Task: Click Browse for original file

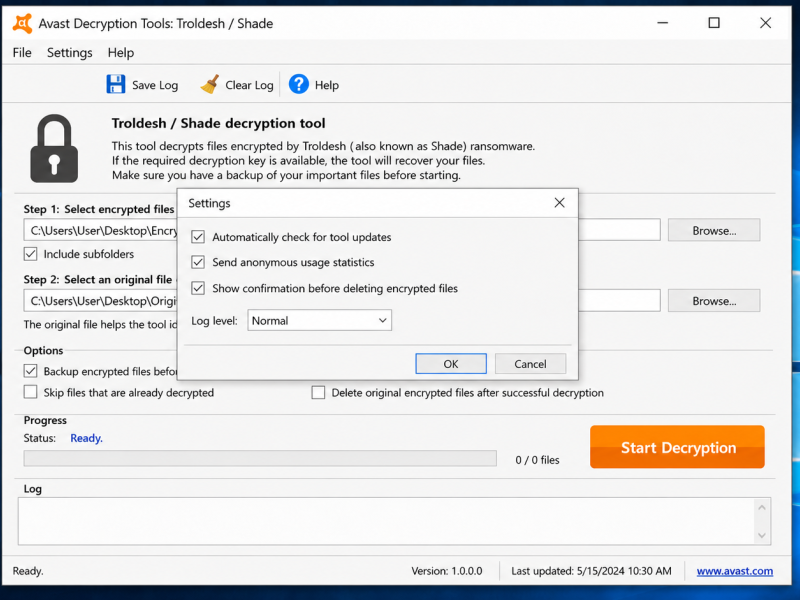Action: (714, 301)
